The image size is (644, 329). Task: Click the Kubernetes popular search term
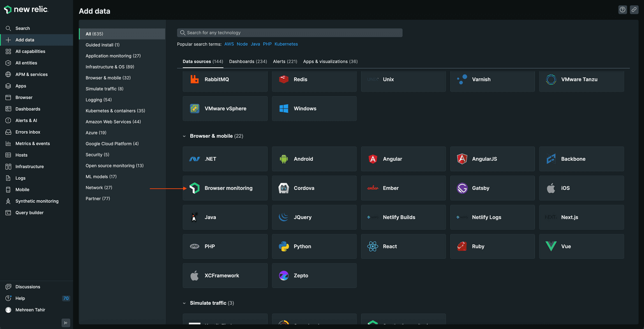click(286, 44)
